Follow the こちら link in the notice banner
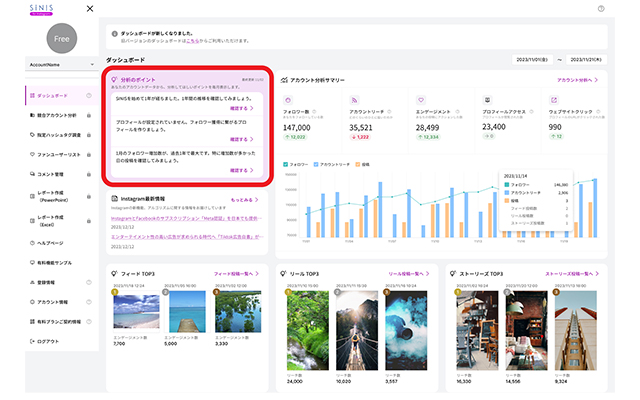Screen dimensions: 640x400 pos(193,41)
